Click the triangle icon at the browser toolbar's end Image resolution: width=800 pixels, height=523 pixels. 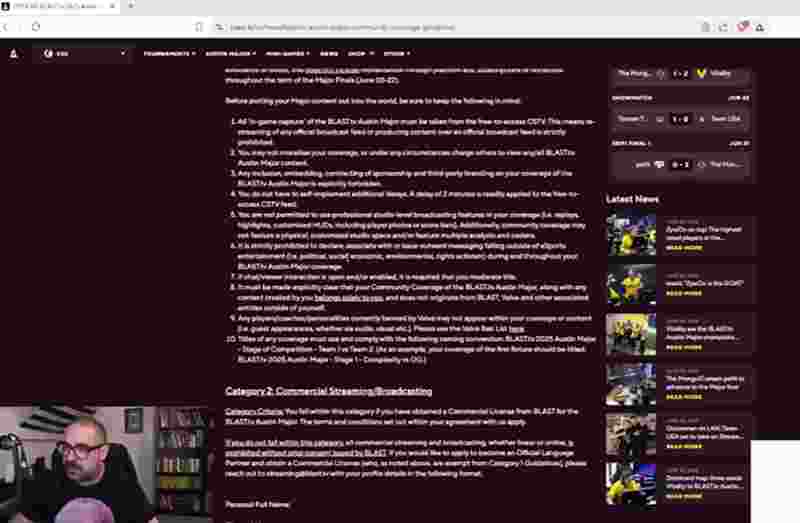(760, 28)
